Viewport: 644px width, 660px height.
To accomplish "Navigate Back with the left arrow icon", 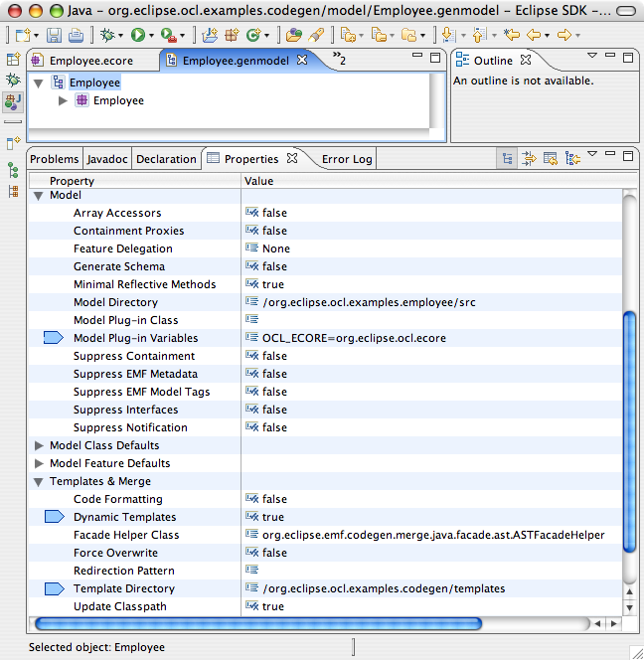I will (x=534, y=35).
